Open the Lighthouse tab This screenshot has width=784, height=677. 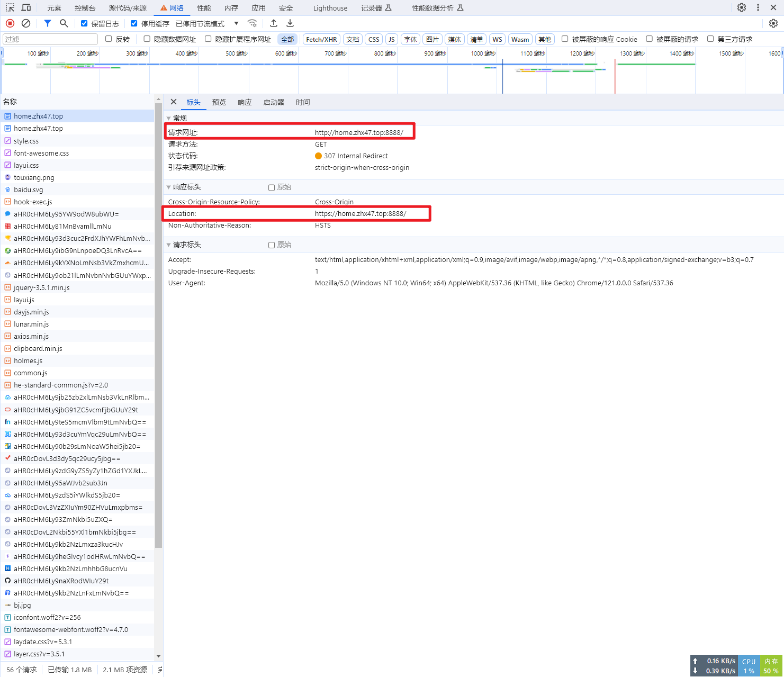(x=330, y=8)
